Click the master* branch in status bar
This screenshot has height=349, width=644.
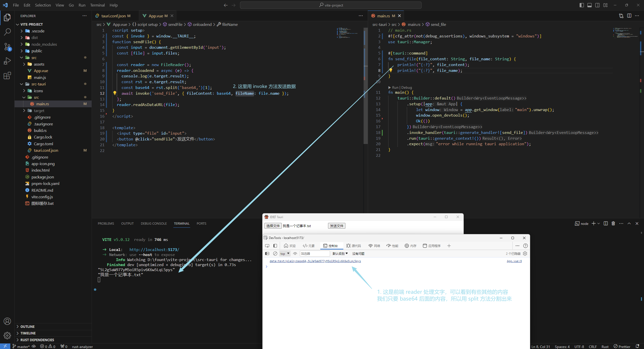[x=21, y=346]
